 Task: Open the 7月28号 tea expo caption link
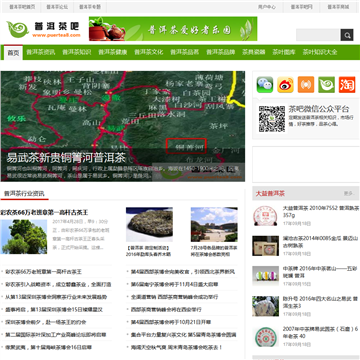pos(214,251)
